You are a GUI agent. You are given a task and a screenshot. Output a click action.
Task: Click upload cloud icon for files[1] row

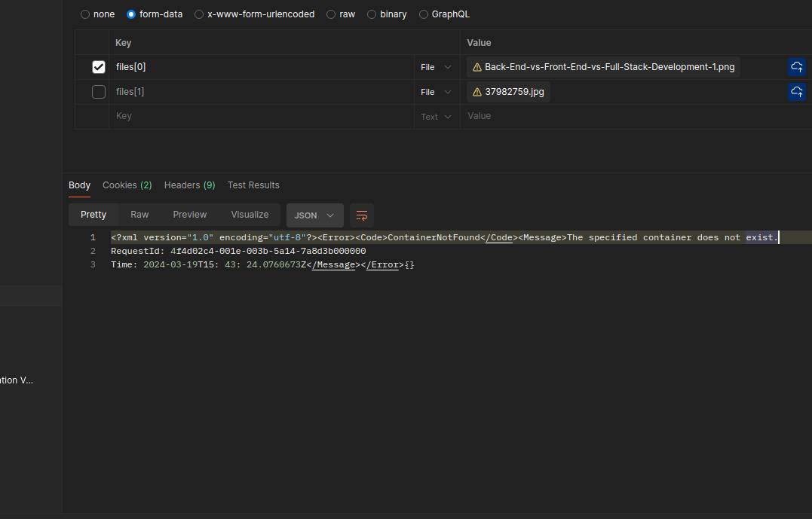tap(797, 92)
